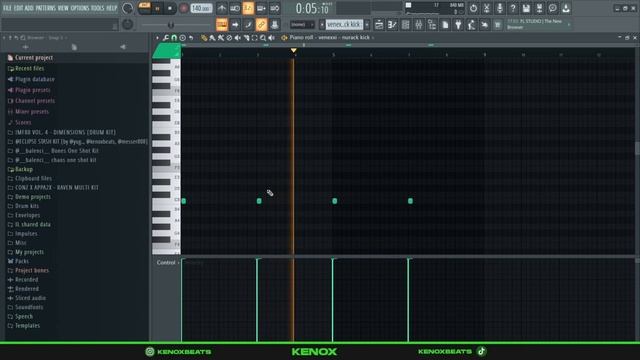Click the help question mark icon
640x360 pixels.
(513, 8)
